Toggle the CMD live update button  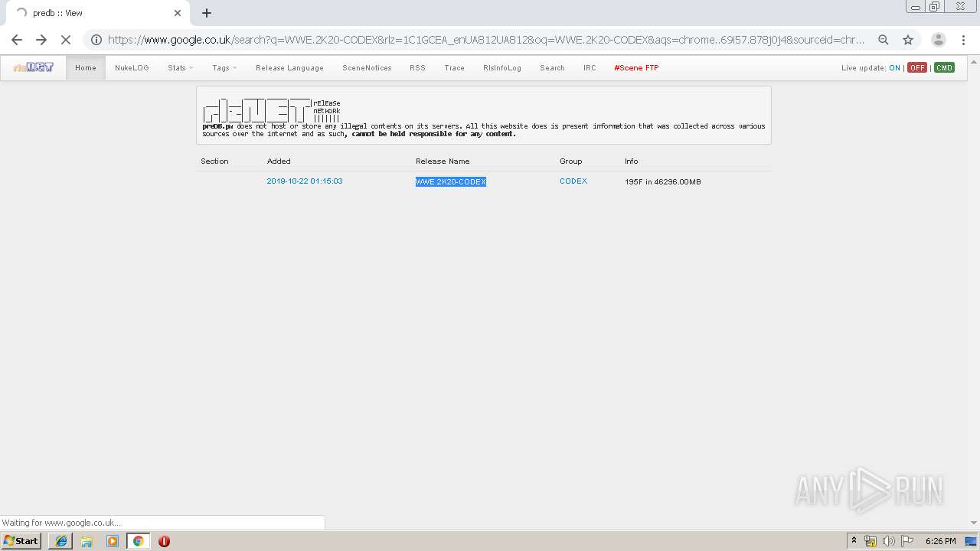pyautogui.click(x=944, y=68)
